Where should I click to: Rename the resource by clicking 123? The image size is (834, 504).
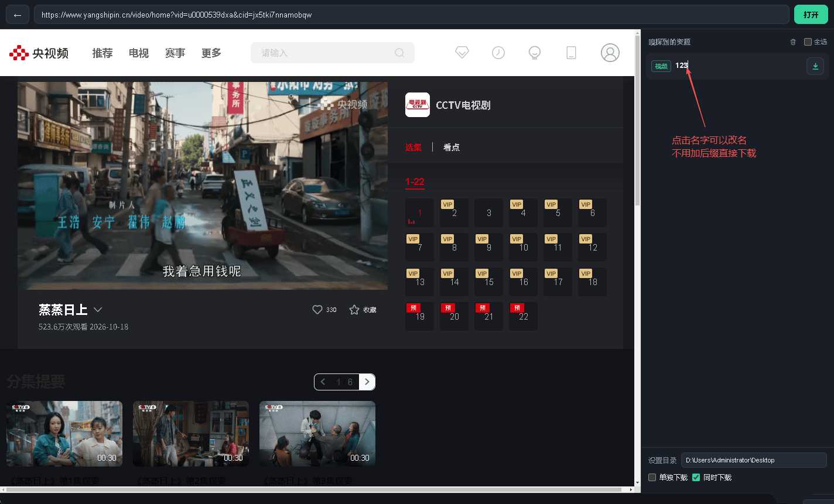pos(681,66)
